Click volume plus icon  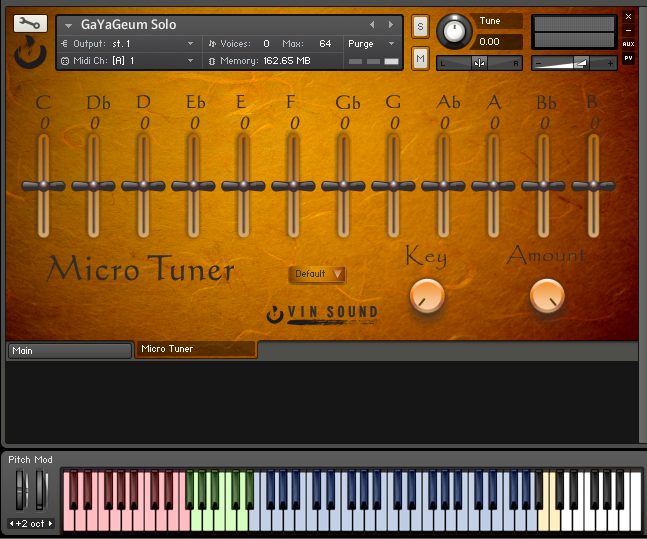click(x=610, y=64)
